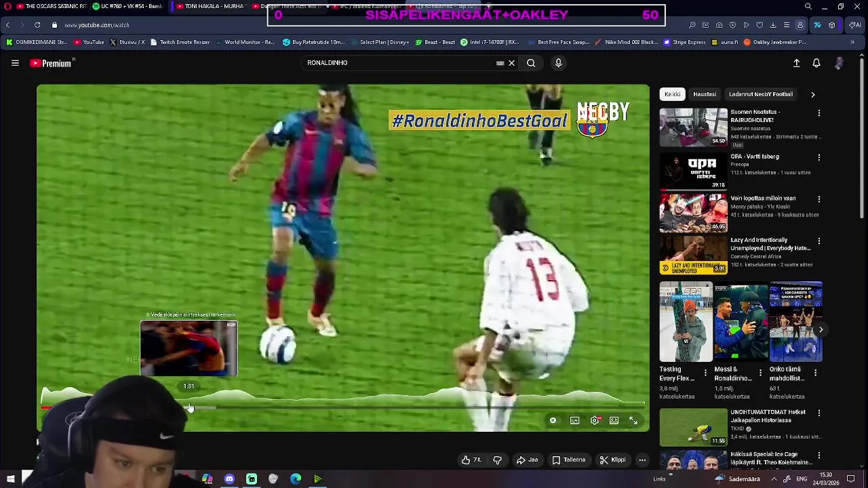Open the YouTube notifications bell
This screenshot has width=868, height=488.
coord(816,63)
